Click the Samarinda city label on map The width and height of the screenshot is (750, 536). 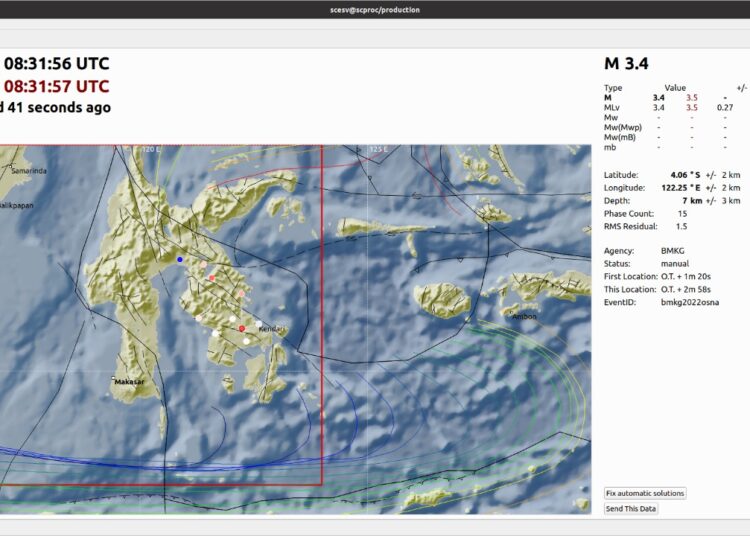pos(28,171)
